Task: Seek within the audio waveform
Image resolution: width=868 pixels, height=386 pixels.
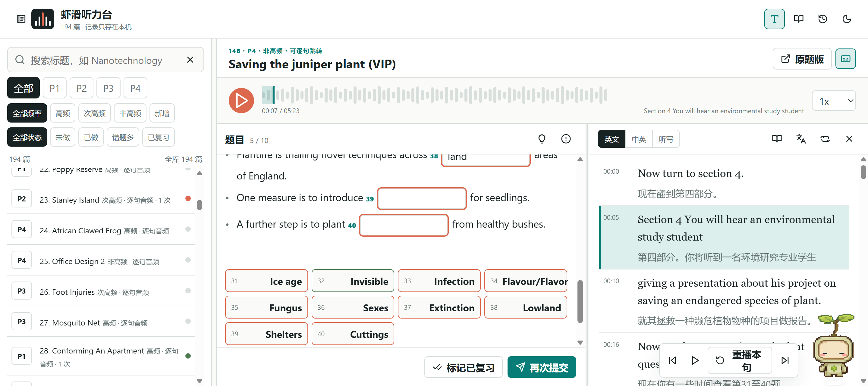Action: click(435, 95)
